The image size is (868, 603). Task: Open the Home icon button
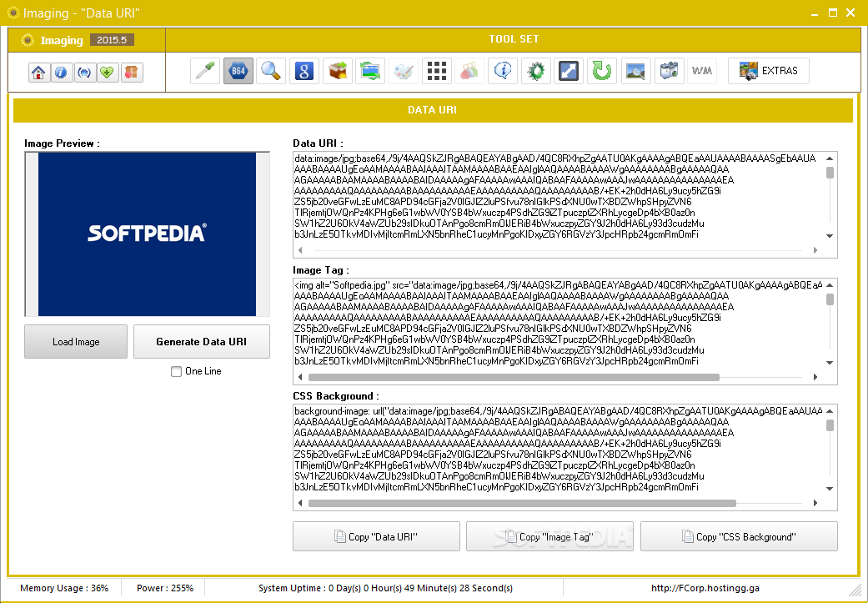(x=38, y=73)
